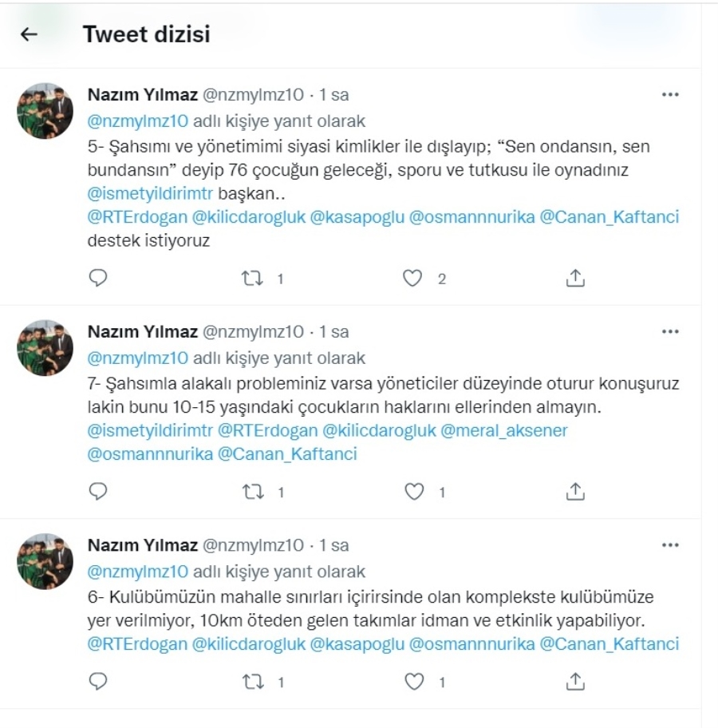Share the tweet starting with 7- Şahsımla

point(575,491)
